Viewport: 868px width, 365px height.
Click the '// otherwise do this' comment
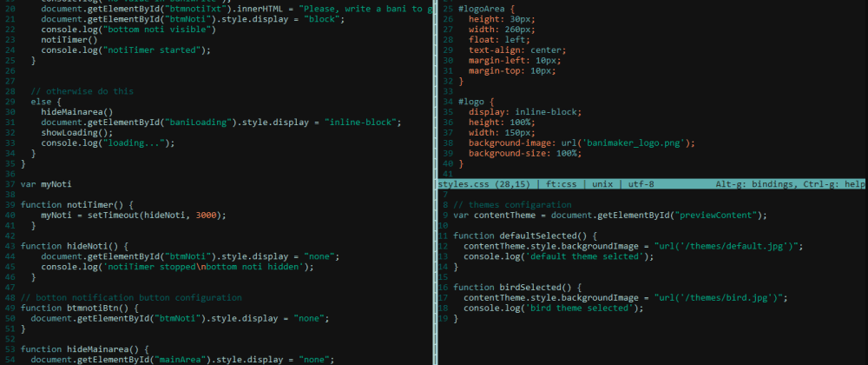(x=82, y=91)
